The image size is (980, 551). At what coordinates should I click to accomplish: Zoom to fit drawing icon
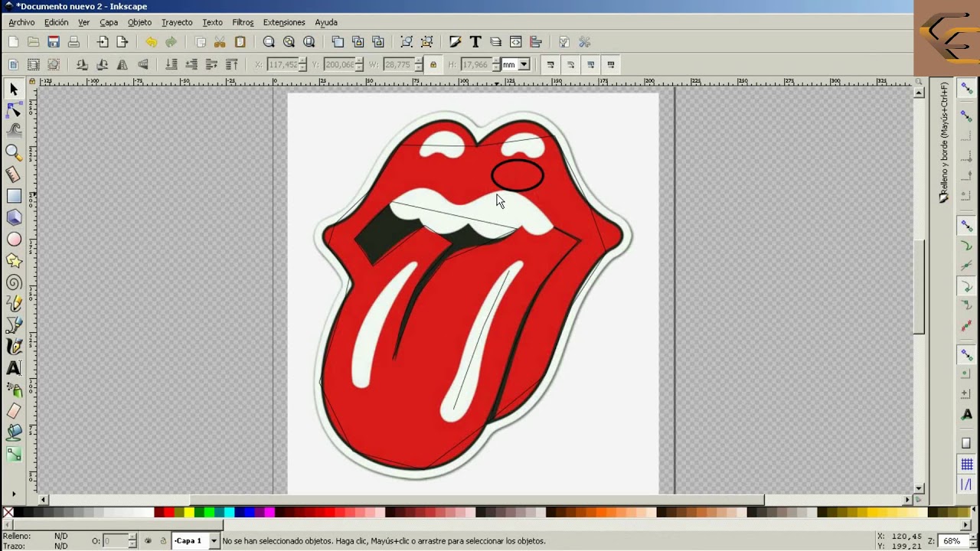coord(289,42)
